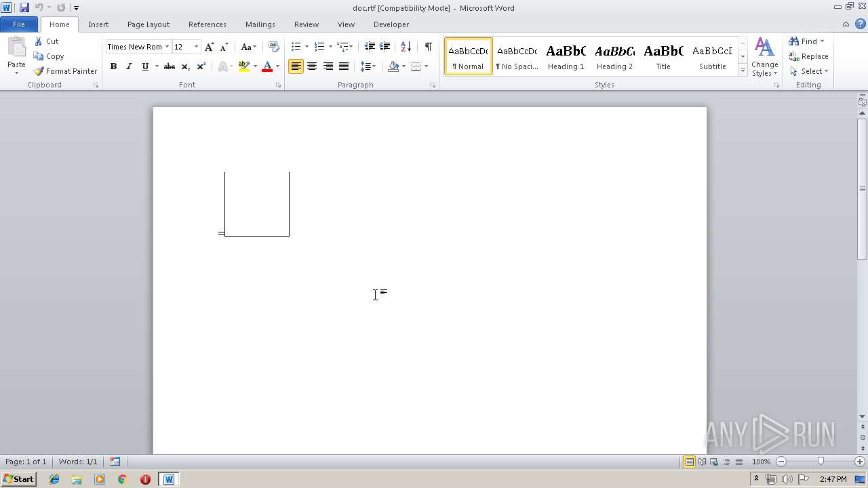Apply subscript formatting

[x=185, y=66]
